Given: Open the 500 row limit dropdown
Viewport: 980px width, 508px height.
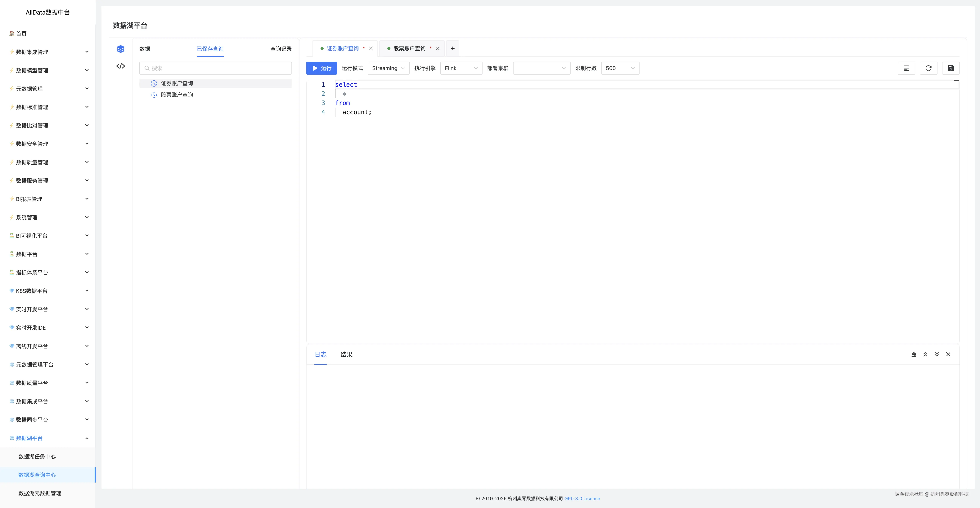Looking at the screenshot, I should pos(620,68).
